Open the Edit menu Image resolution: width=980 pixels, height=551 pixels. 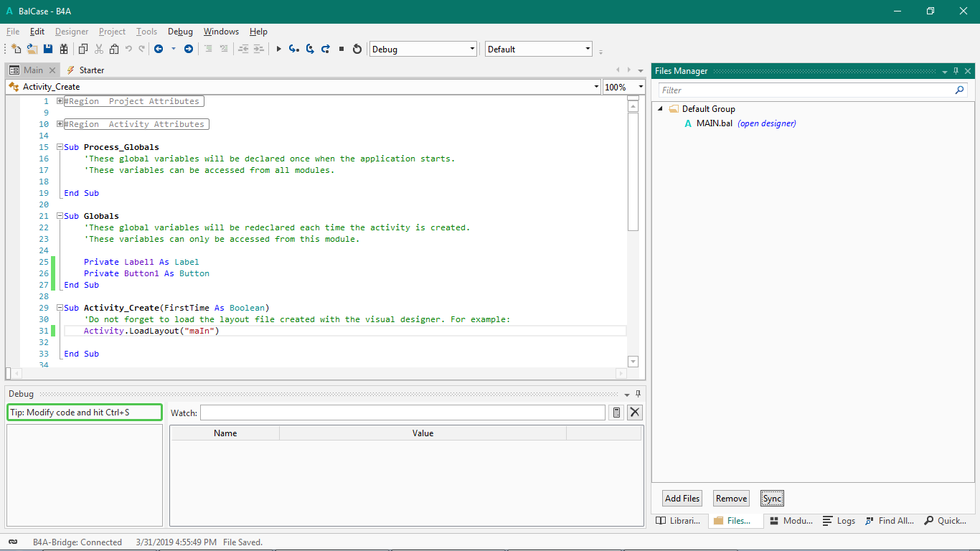click(x=37, y=32)
